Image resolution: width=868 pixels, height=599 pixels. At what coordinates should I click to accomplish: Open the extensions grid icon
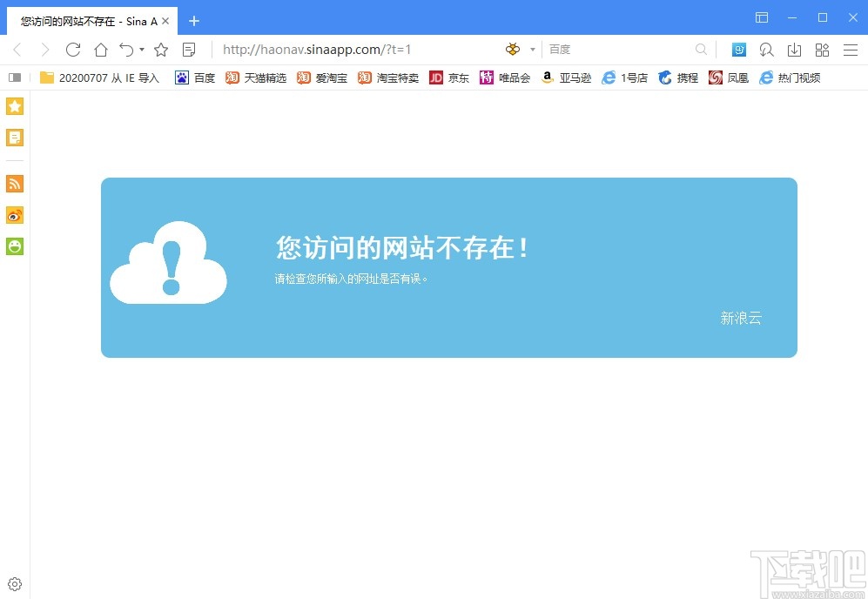(822, 50)
